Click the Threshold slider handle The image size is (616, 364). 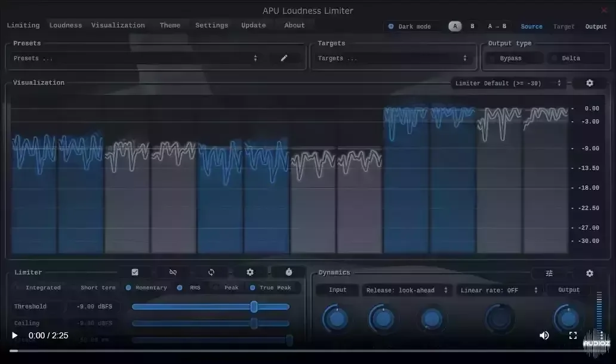[x=254, y=307]
